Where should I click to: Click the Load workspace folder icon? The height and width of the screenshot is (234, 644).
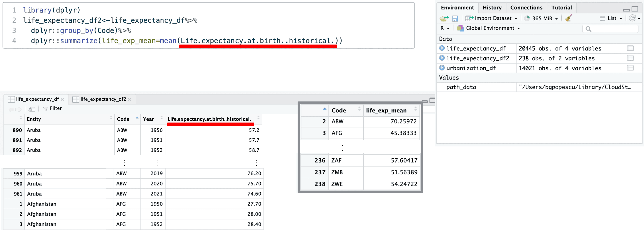444,18
